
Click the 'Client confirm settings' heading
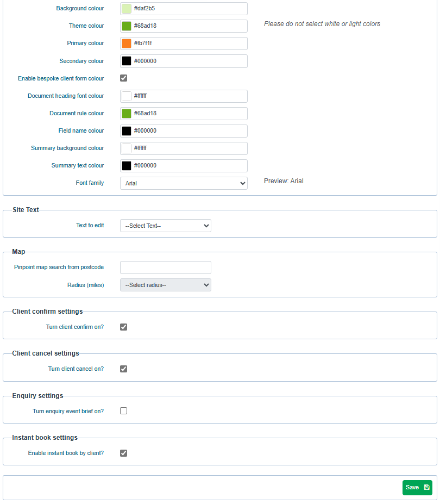point(48,311)
